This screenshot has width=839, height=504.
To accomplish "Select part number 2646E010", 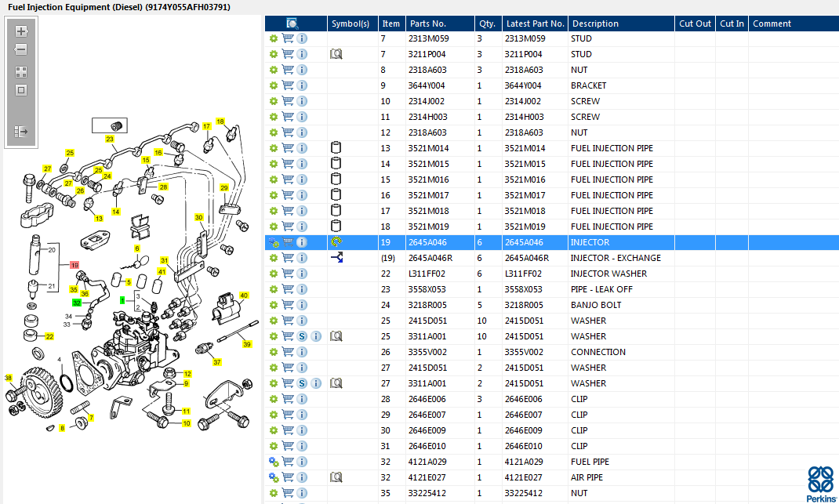I will pyautogui.click(x=427, y=446).
